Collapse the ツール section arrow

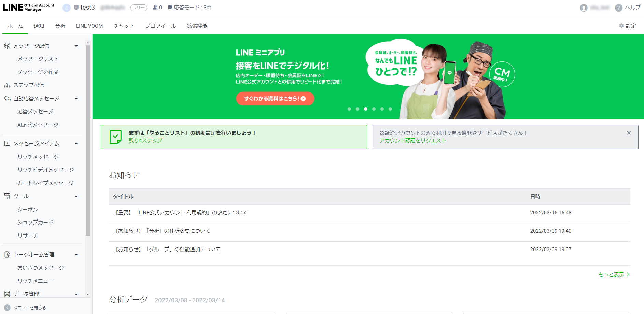click(76, 197)
